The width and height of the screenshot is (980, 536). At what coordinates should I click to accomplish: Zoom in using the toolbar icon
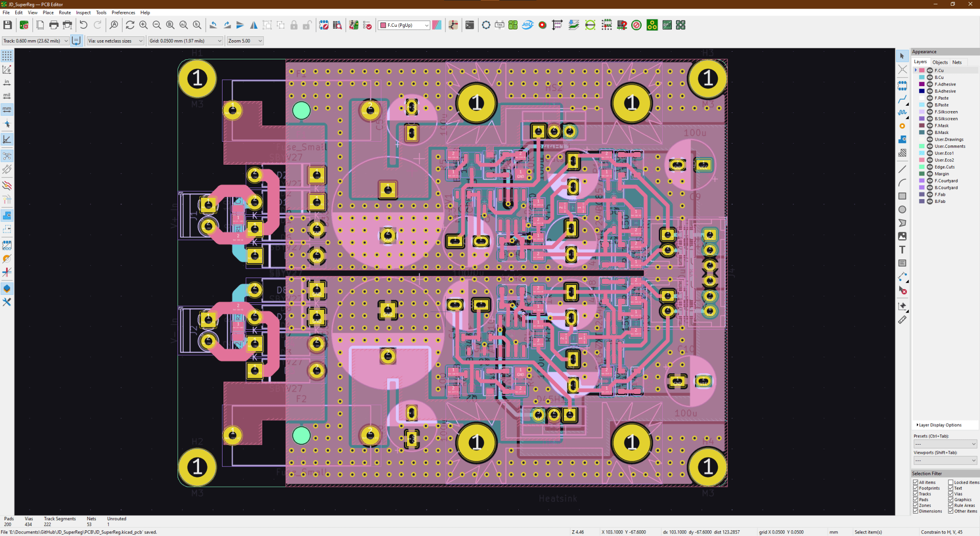coord(143,25)
